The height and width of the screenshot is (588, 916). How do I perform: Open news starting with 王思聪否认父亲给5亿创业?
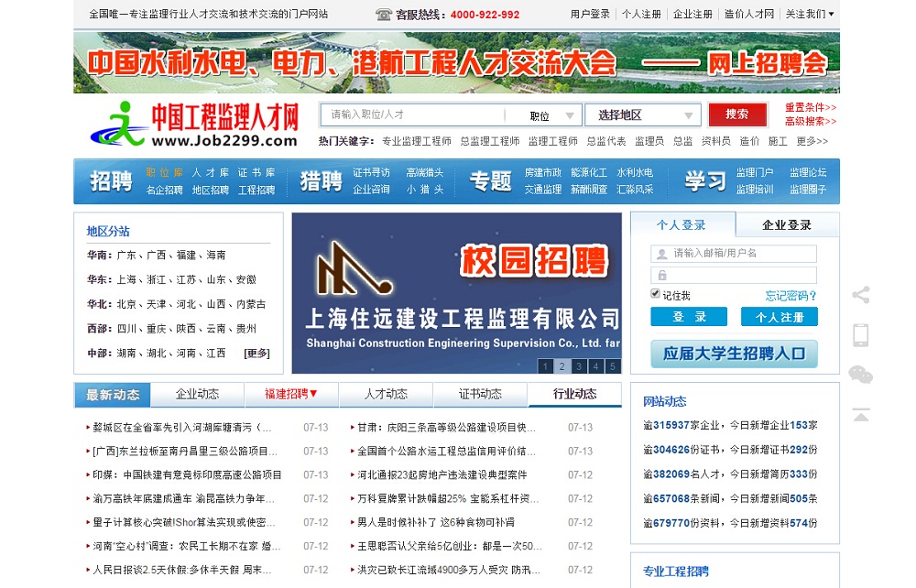449,547
